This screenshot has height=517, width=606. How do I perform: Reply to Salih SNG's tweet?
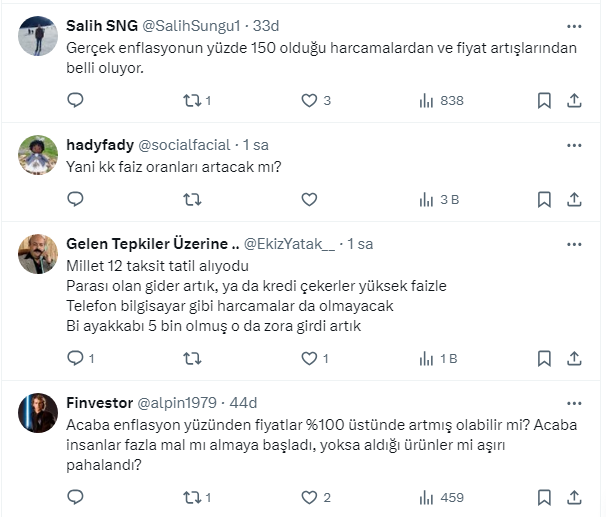tap(75, 100)
